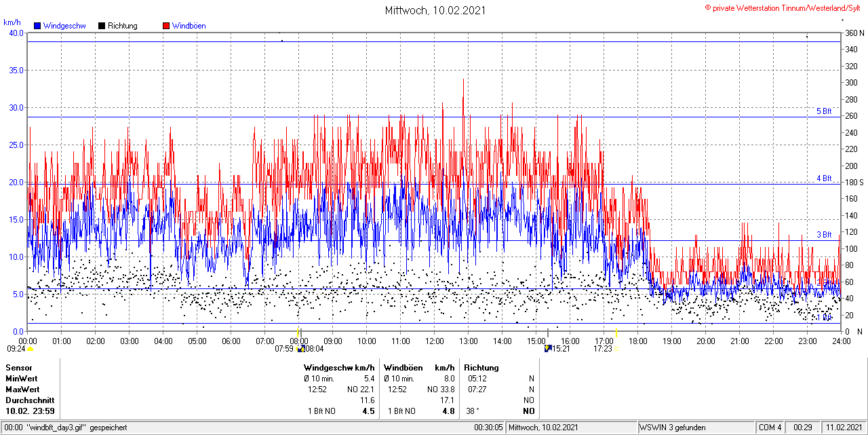Click the 00:30:05 status bar entry
Viewport: 868px width, 435px height.
tap(488, 428)
